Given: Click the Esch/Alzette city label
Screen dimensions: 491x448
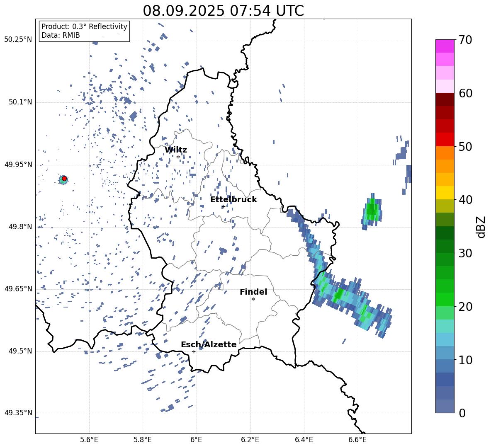Looking at the screenshot, I should click(209, 344).
